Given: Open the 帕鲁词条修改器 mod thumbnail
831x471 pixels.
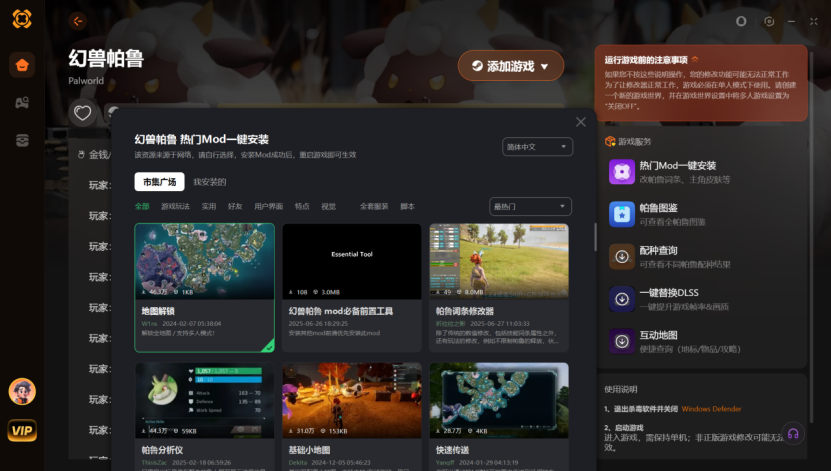Looking at the screenshot, I should tap(499, 261).
